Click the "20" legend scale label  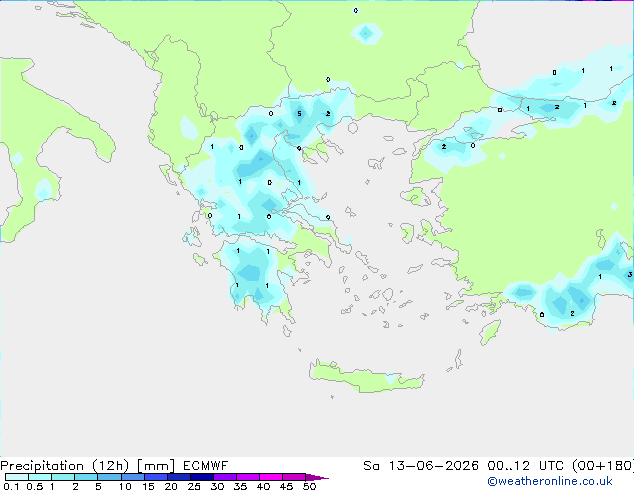(171, 486)
